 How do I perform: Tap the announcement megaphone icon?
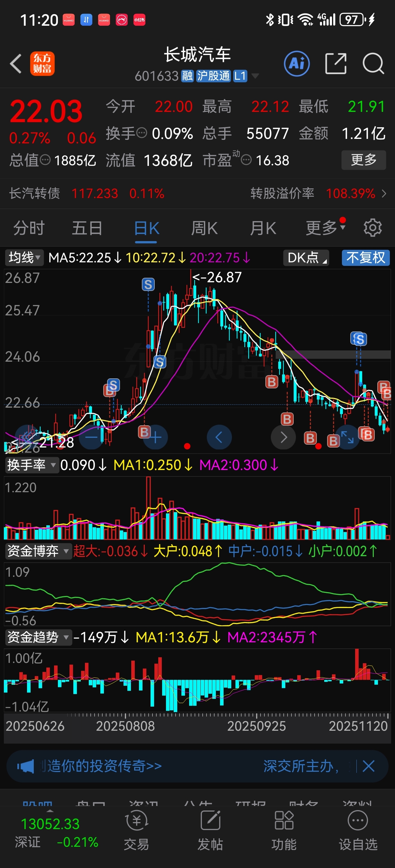[x=26, y=766]
